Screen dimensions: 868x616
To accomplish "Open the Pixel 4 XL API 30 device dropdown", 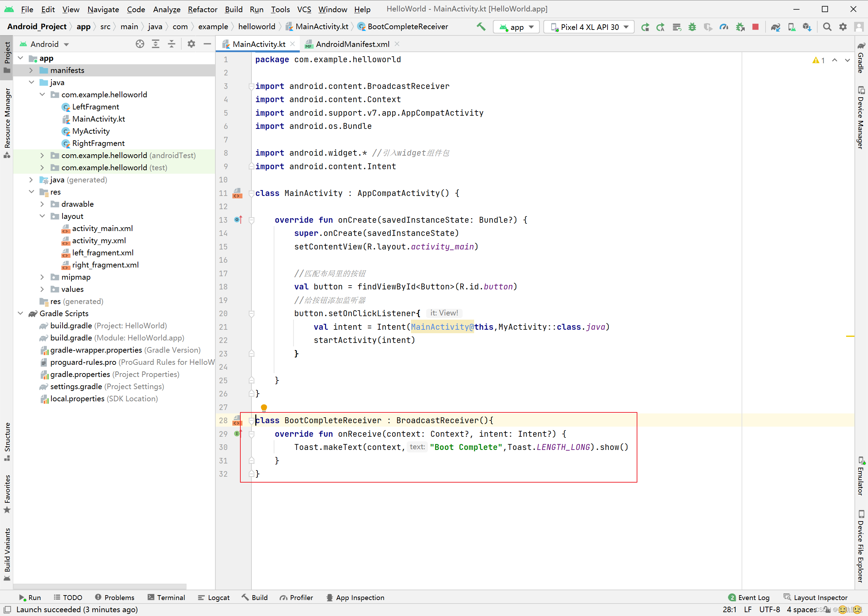I will pos(589,27).
